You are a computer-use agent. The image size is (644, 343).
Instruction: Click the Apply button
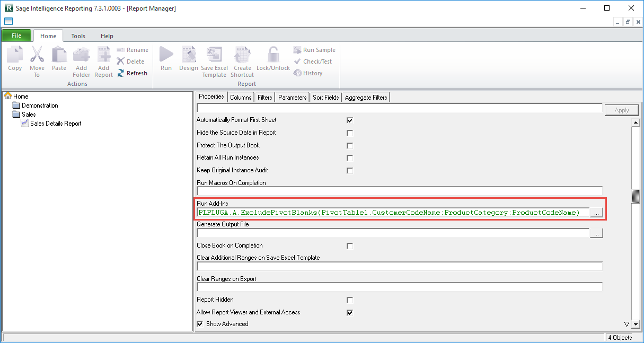(622, 110)
